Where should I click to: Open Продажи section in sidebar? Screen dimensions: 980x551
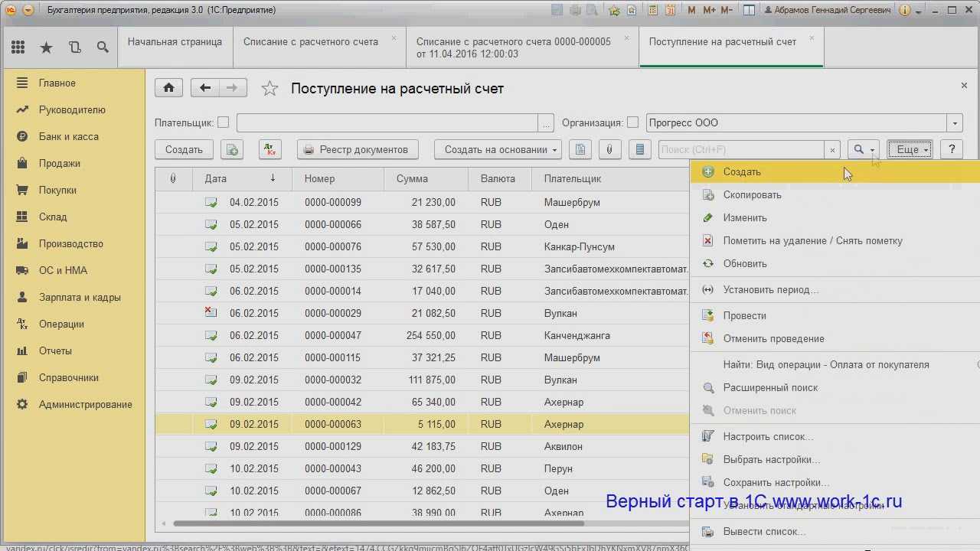click(60, 164)
